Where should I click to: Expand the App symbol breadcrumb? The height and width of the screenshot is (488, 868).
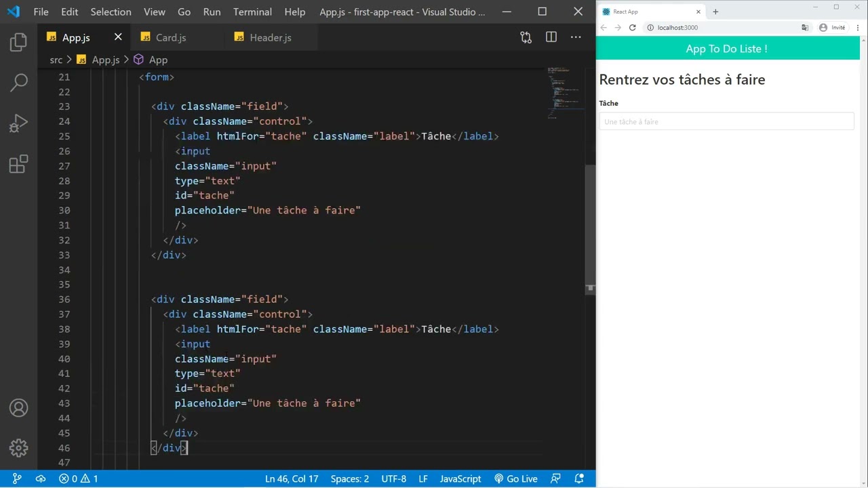pyautogui.click(x=158, y=60)
